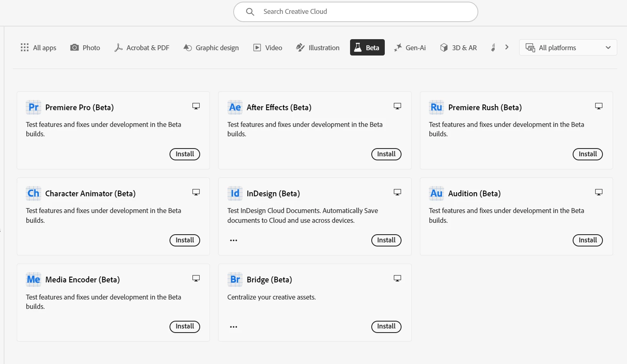Click the devices icon in All platforms selector

point(530,48)
